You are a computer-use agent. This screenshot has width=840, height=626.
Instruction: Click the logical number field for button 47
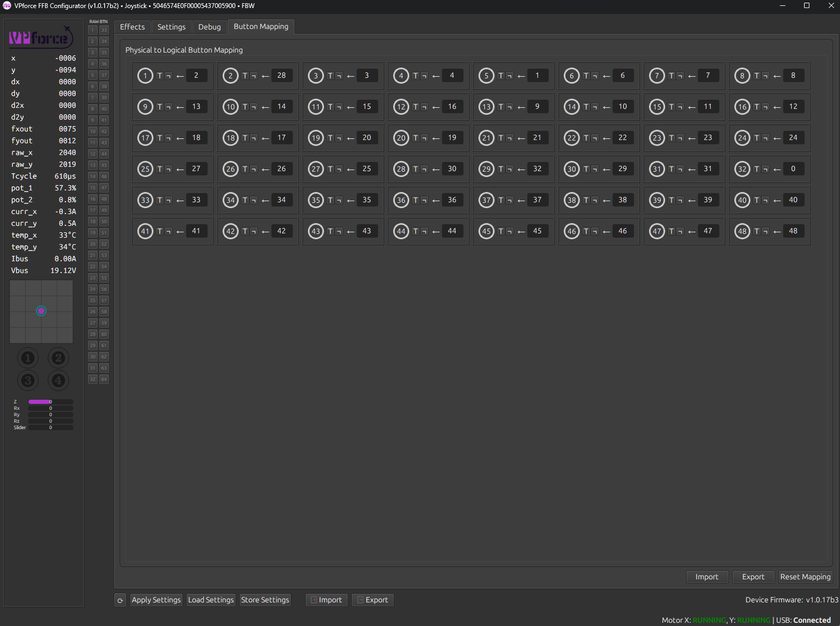(708, 231)
